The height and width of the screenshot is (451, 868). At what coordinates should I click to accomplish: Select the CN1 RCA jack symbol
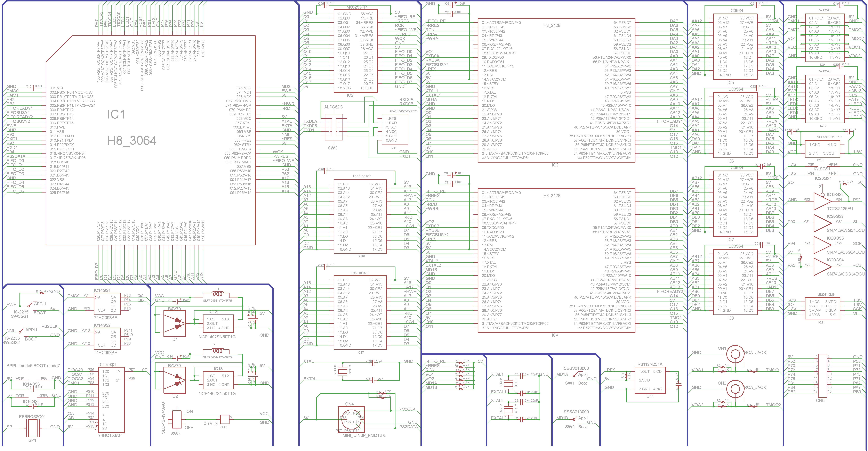(x=735, y=354)
